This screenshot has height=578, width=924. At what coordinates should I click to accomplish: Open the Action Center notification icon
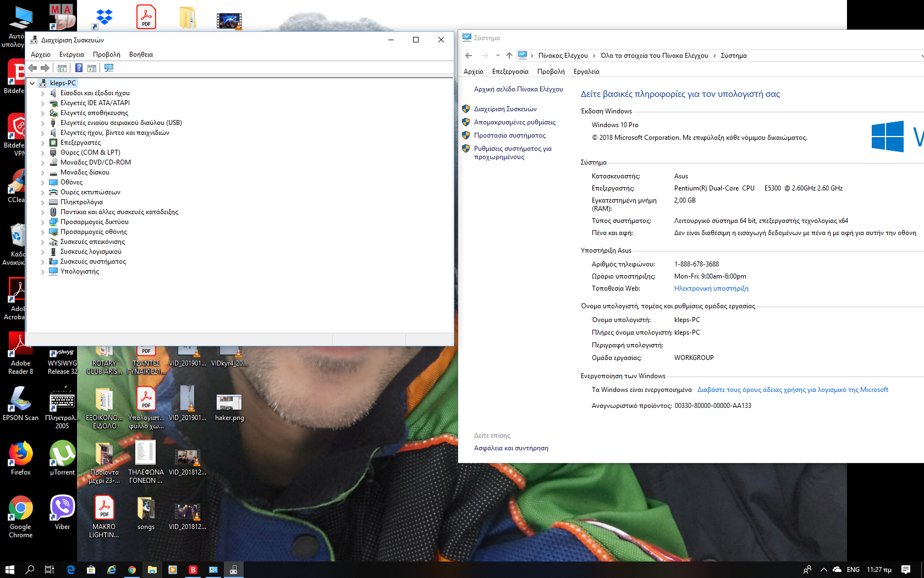906,570
